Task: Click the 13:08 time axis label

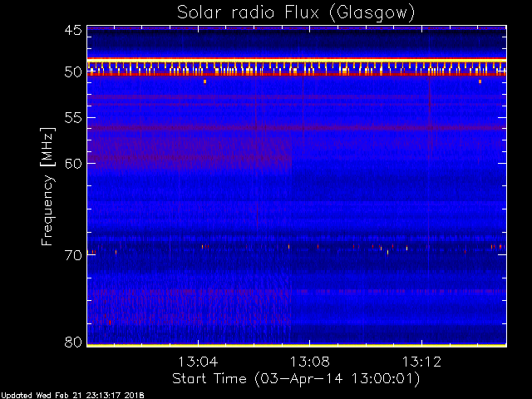Action: pos(309,362)
